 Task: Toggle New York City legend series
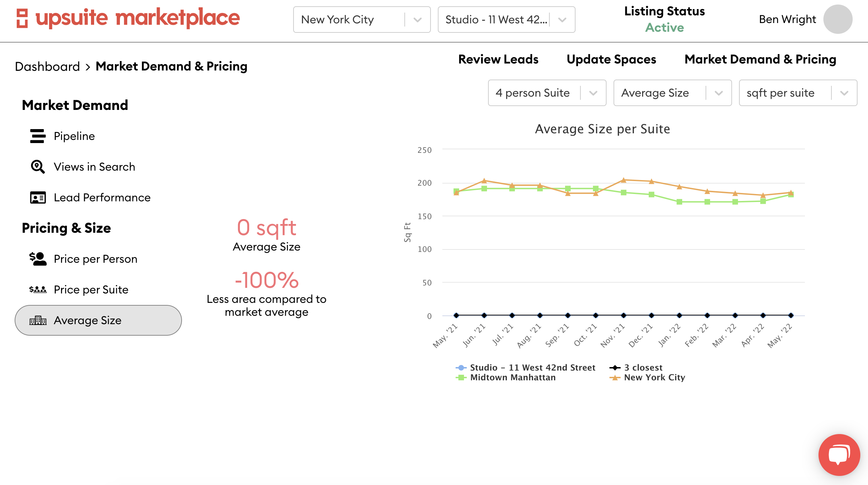pos(647,377)
